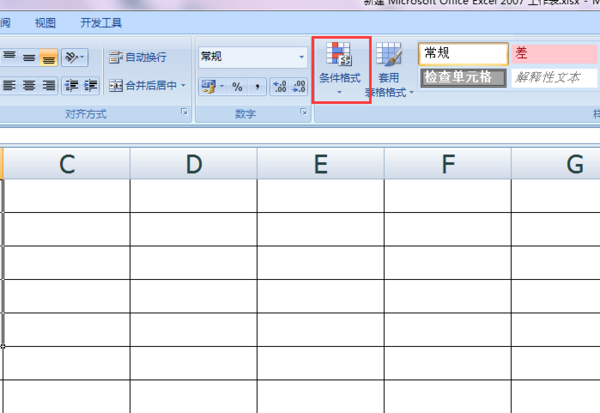Screen dimensions: 600x413
Task: Open 条件格式 conditional formatting
Action: [x=340, y=69]
